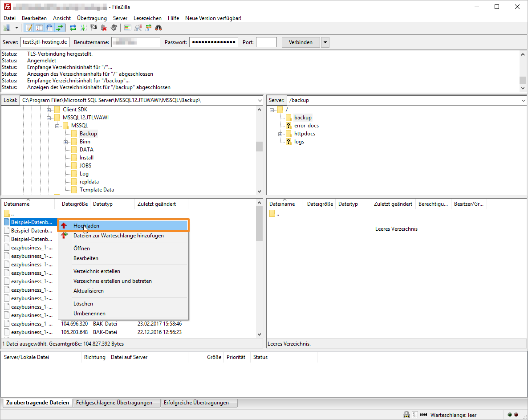The width and height of the screenshot is (528, 420).
Task: Click the encryption lock icon in status bar
Action: pos(406,415)
